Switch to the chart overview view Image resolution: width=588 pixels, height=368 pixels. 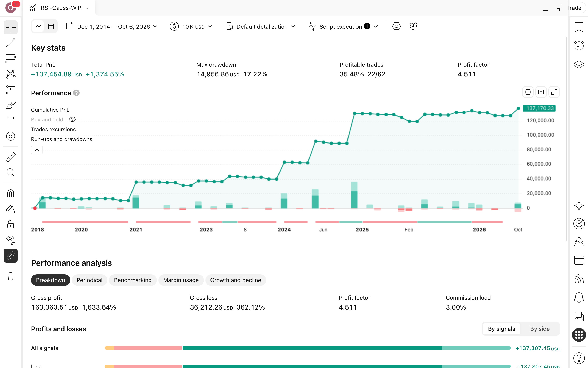38,26
